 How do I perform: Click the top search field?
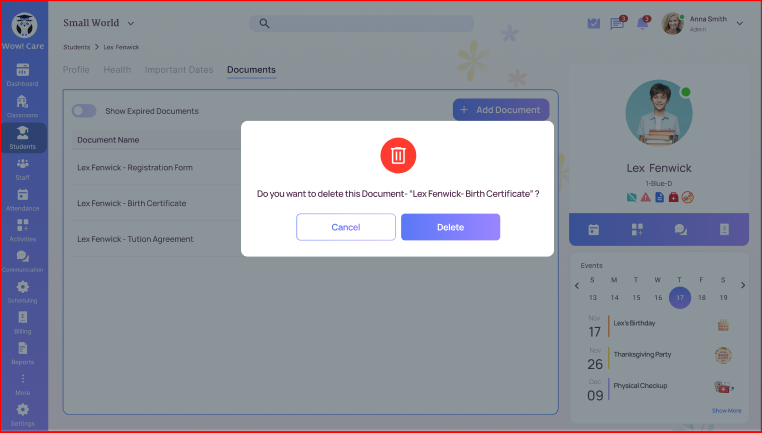(x=360, y=23)
